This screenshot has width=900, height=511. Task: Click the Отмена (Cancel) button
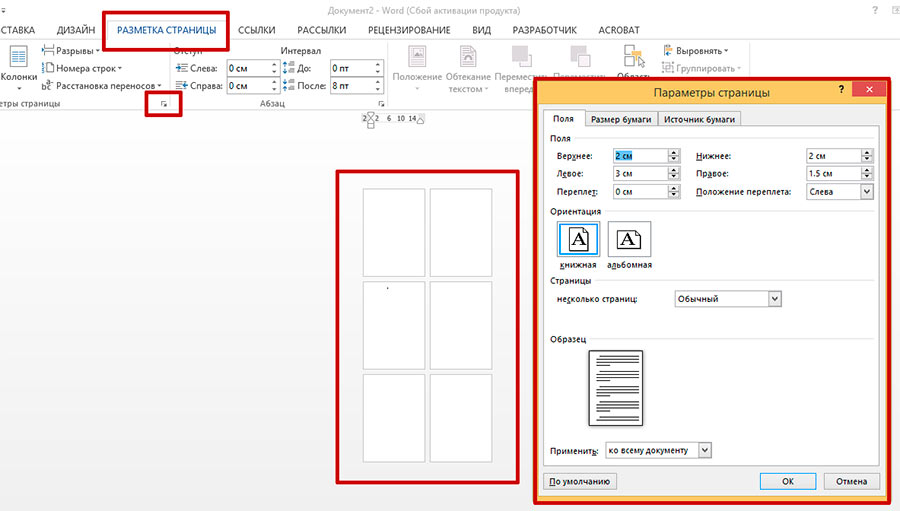click(851, 481)
